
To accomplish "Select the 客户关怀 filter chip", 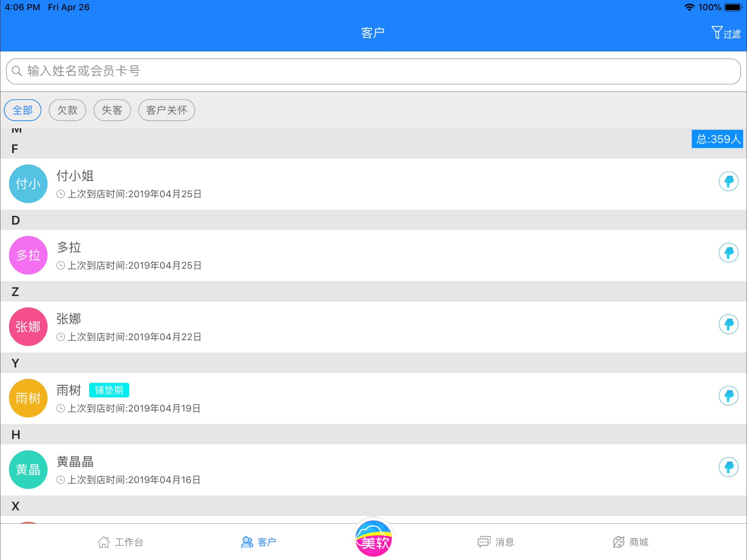I will pos(167,110).
